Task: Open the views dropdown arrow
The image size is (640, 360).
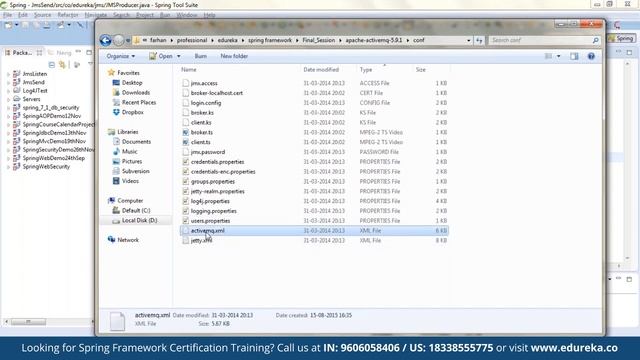Action: click(x=558, y=56)
